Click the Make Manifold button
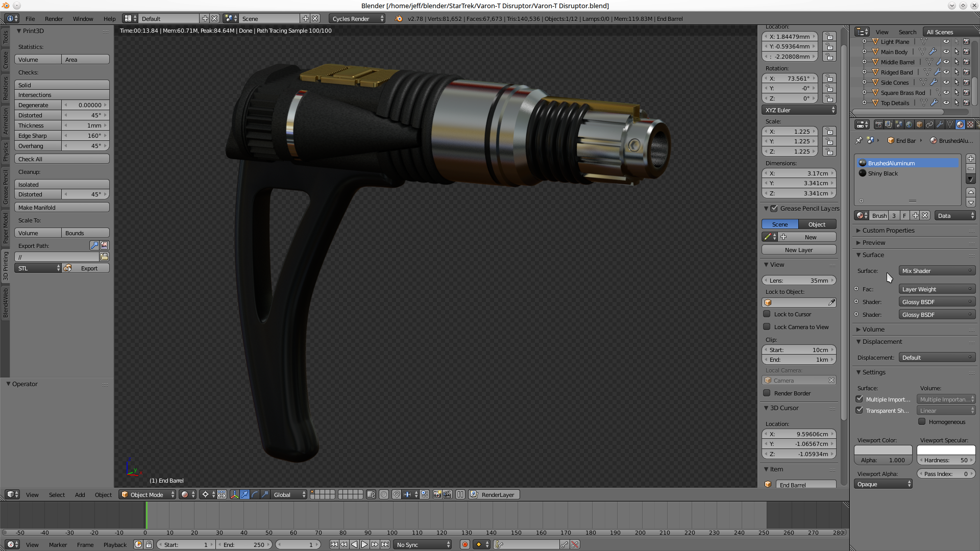The image size is (980, 551). [62, 207]
